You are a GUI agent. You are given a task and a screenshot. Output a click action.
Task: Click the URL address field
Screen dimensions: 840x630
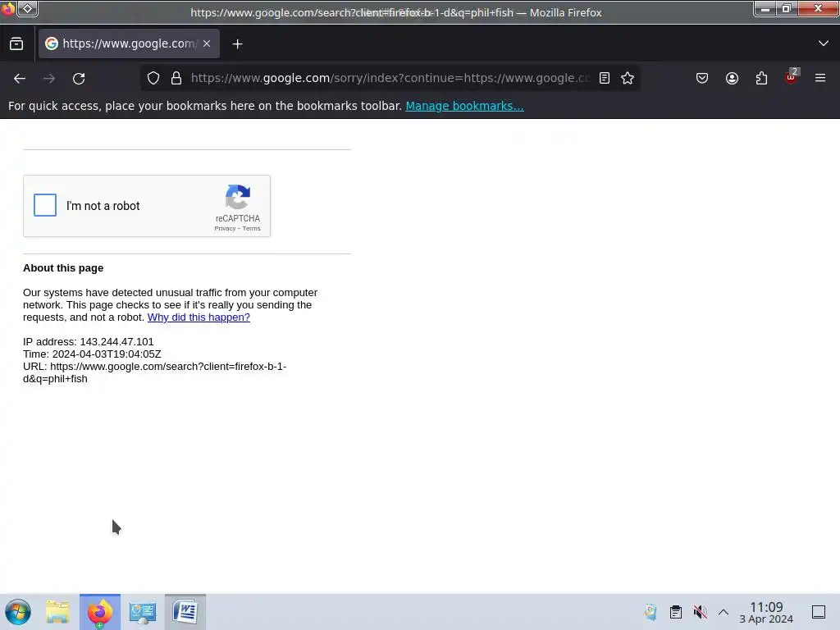(390, 78)
